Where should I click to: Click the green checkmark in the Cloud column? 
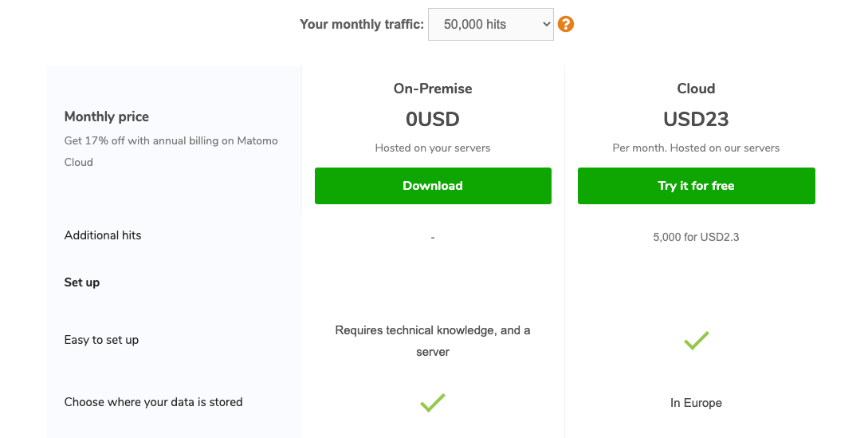click(696, 341)
